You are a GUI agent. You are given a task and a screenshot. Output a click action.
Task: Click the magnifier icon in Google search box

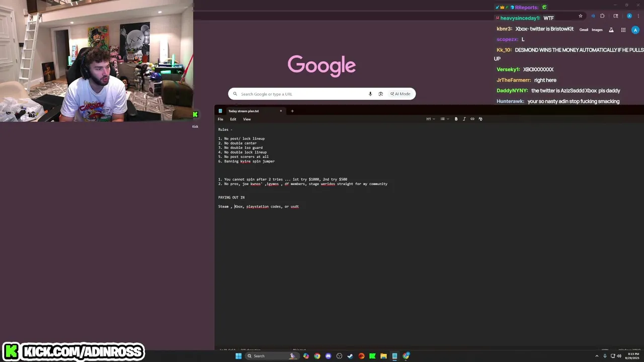(x=235, y=94)
